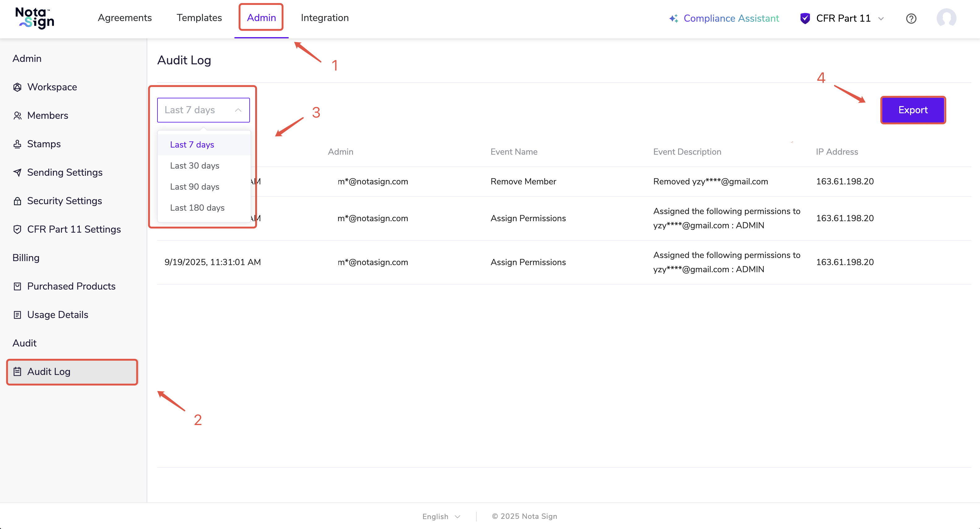This screenshot has height=529, width=980.
Task: Click the Export button
Action: click(912, 110)
